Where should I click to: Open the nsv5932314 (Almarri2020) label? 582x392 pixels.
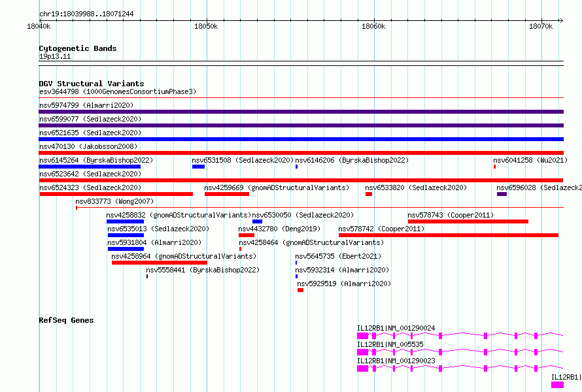342,270
